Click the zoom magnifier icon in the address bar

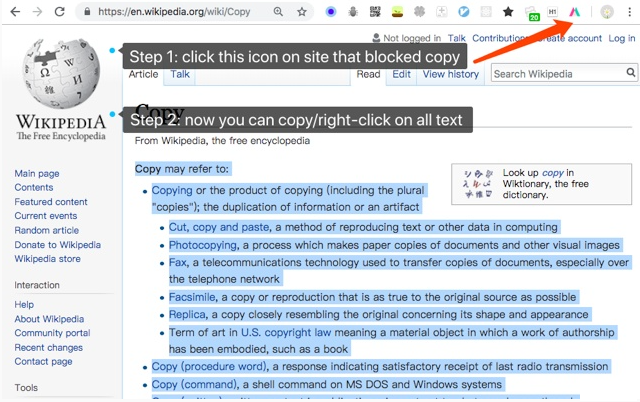pos(278,11)
